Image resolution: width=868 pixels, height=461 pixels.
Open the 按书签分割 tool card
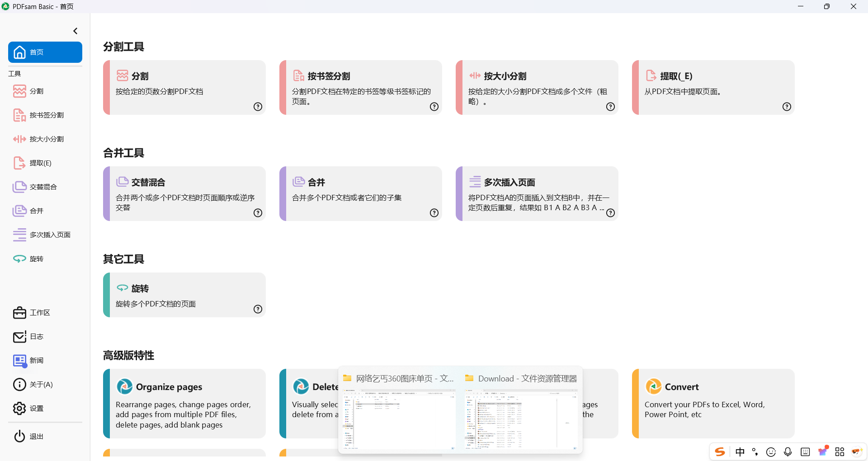click(360, 87)
